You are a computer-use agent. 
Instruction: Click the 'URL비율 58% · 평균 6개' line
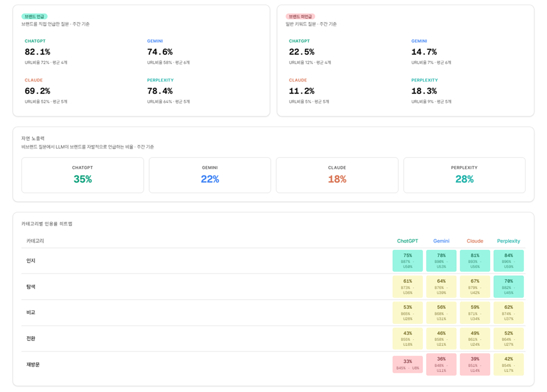point(168,63)
